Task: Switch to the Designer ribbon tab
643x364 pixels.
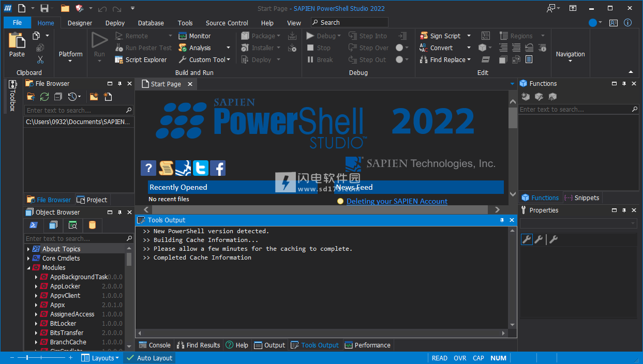Action: pyautogui.click(x=80, y=23)
